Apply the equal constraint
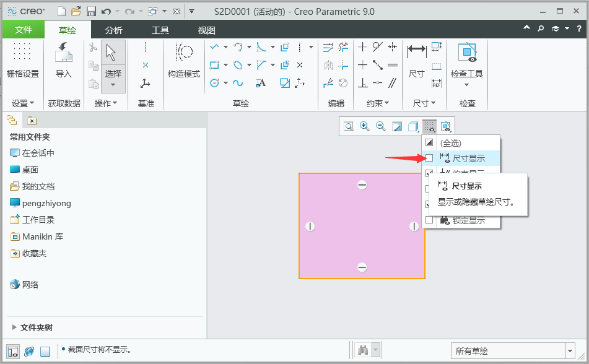Screen dimensions: 589x364 tap(393, 65)
